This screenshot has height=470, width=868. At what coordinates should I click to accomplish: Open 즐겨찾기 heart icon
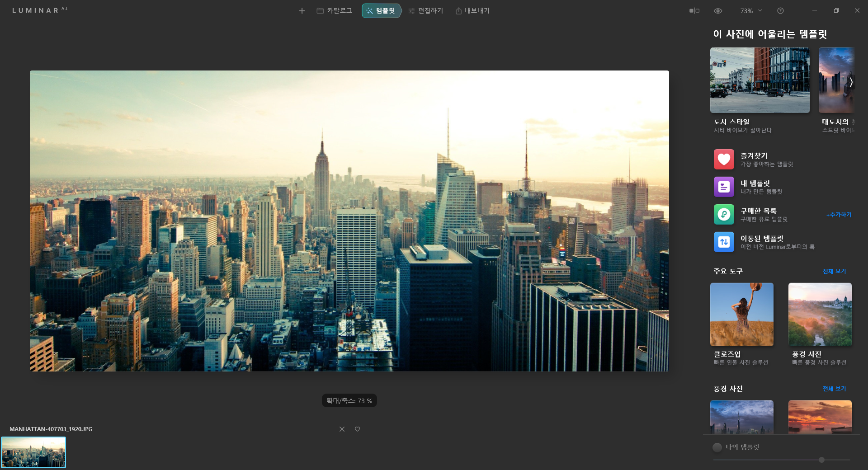click(x=724, y=159)
